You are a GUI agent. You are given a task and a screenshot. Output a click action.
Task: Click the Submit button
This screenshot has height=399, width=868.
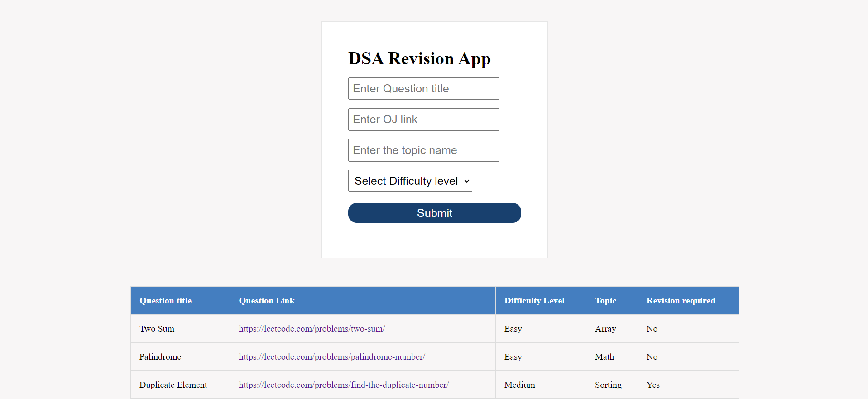click(x=434, y=213)
